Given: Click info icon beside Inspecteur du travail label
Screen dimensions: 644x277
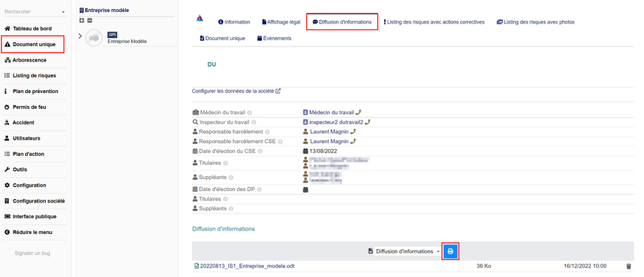Looking at the screenshot, I should (x=253, y=122).
